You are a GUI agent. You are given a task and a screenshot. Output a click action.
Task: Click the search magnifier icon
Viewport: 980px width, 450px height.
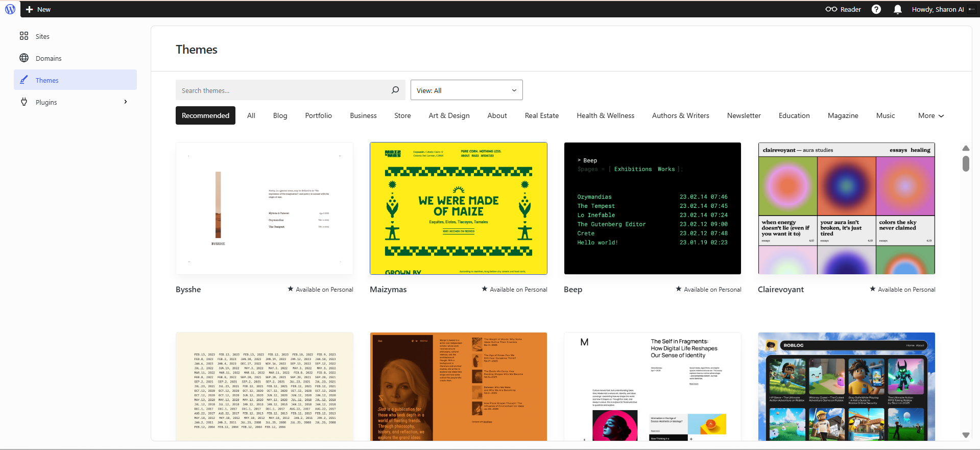point(395,90)
